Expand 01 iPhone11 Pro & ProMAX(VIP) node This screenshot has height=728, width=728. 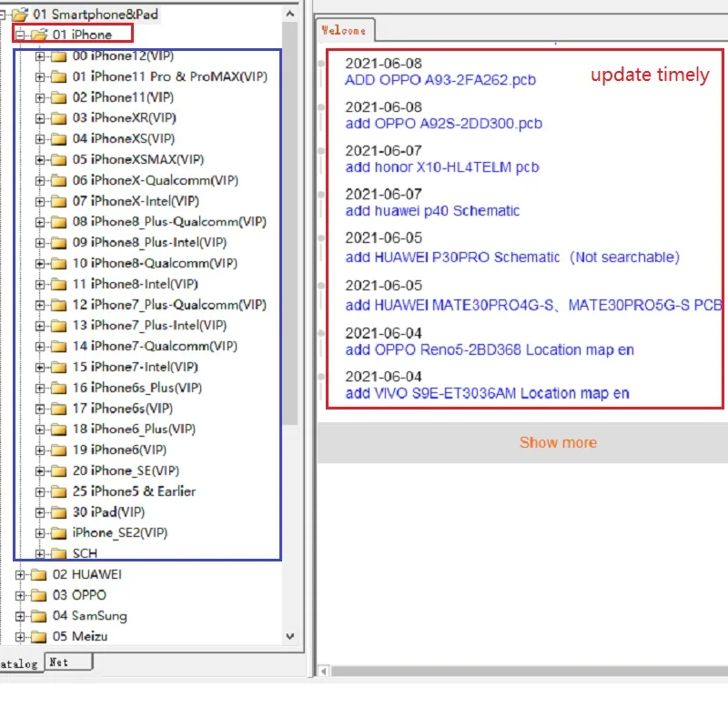pos(40,77)
